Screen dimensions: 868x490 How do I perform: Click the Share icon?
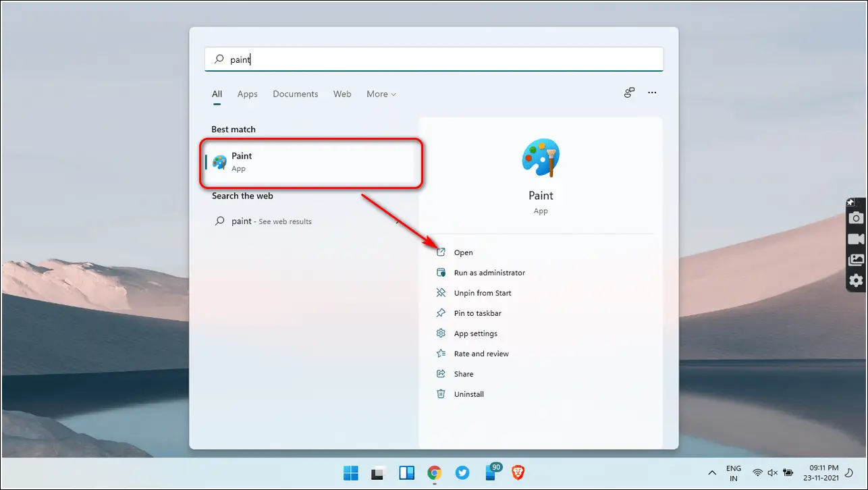[x=441, y=374]
